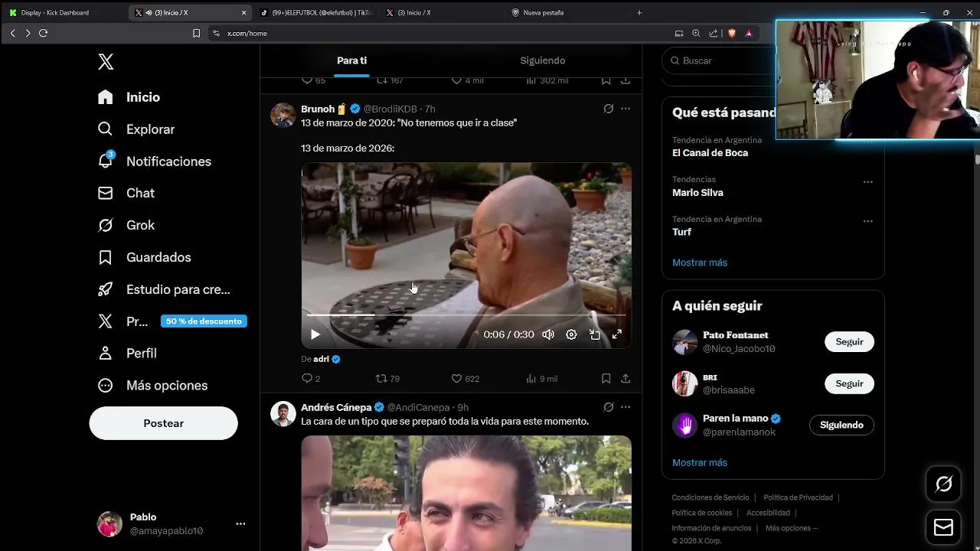Toggle picture-in-picture on the video
980x551 pixels.
click(x=594, y=334)
